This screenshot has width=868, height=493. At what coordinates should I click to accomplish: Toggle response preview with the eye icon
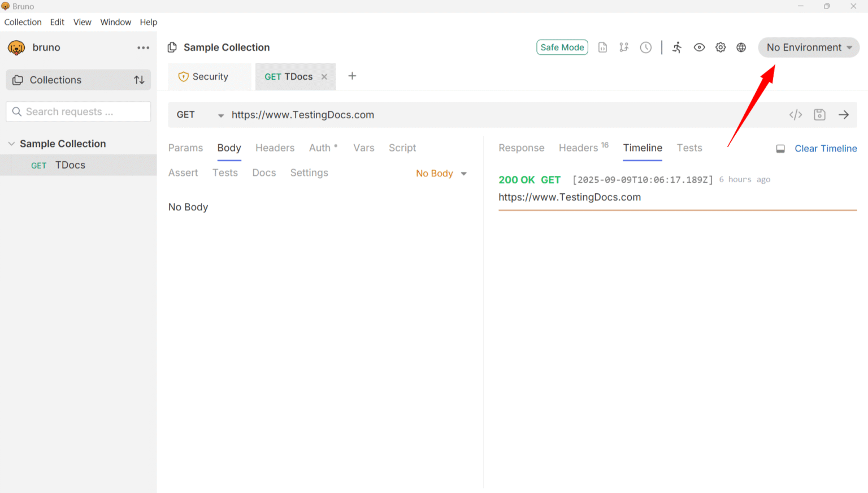pyautogui.click(x=699, y=47)
